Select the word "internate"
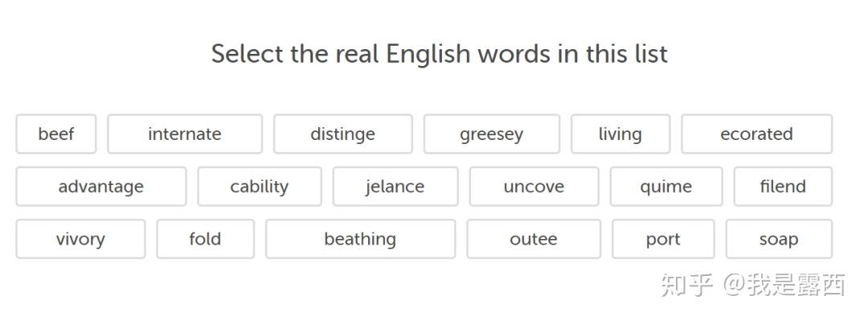 point(185,134)
